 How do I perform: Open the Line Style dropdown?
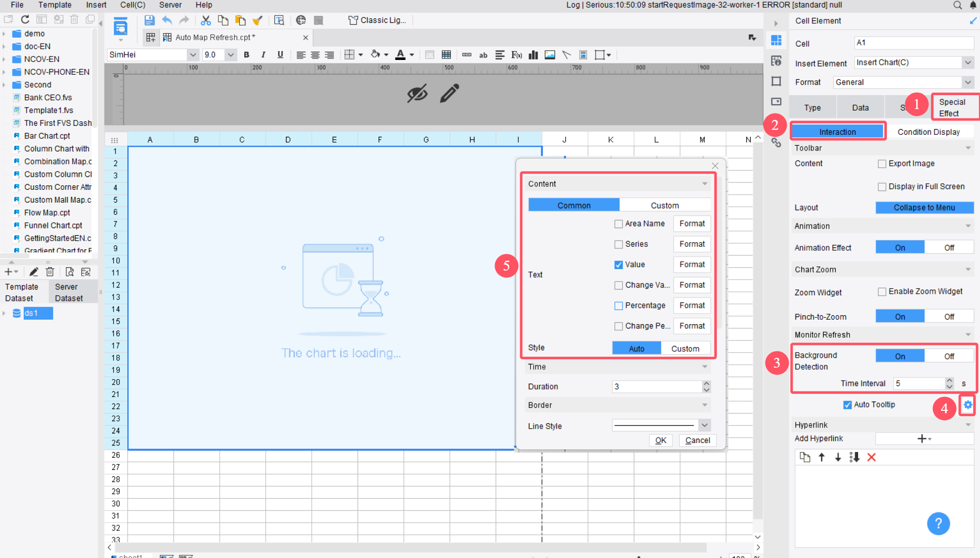coord(705,425)
